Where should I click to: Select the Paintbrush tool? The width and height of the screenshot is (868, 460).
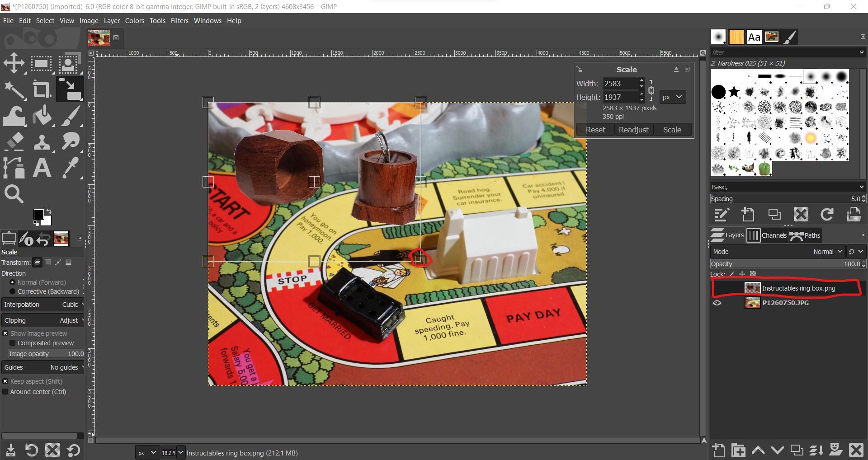70,116
